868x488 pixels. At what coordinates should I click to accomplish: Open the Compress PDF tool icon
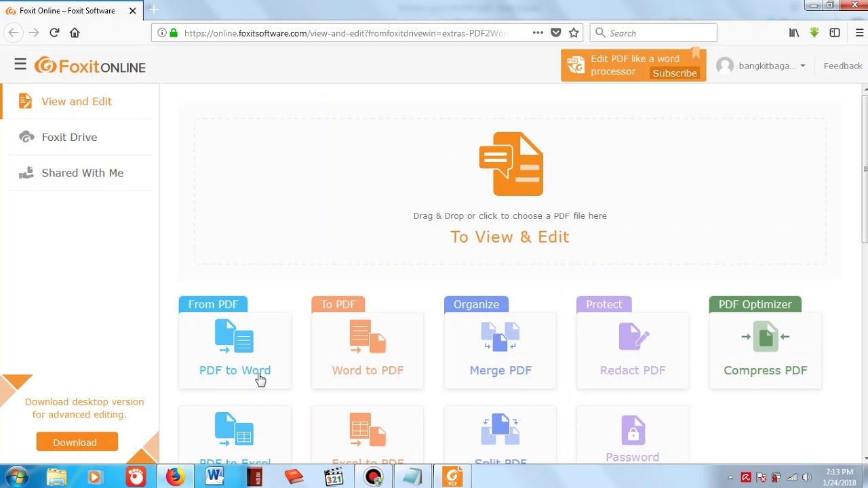766,337
